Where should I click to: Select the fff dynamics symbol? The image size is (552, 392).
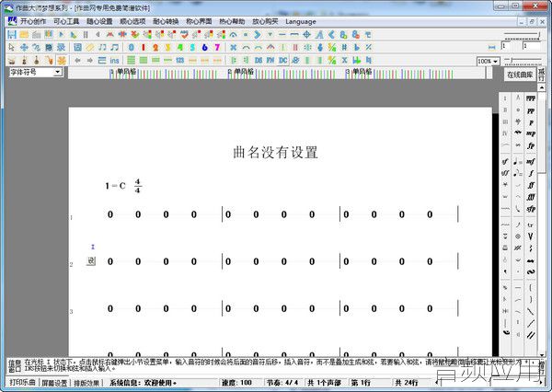pyautogui.click(x=531, y=197)
